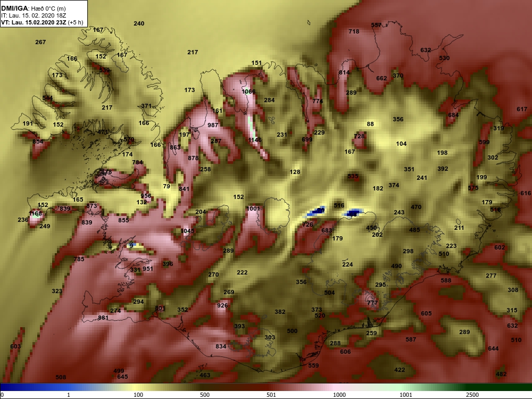Click the 699 map value
This screenshot has height=399, width=532.
tap(307, 139)
